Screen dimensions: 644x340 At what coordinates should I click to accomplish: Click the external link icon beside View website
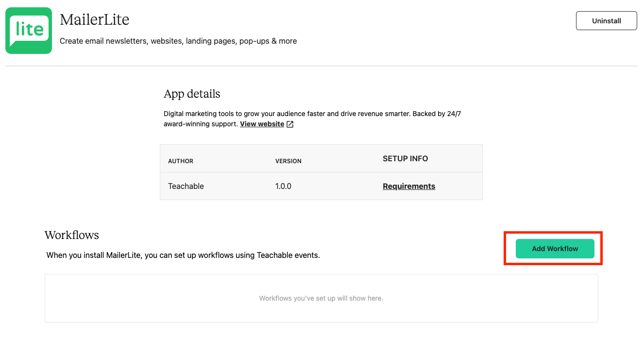(x=290, y=124)
